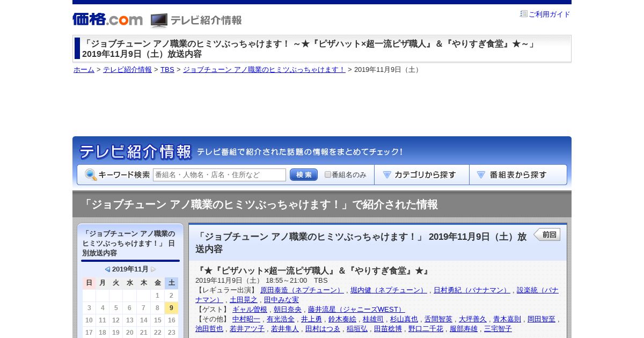Open テレビ紹介情報 breadcrumb link
644x338 pixels.
click(127, 70)
